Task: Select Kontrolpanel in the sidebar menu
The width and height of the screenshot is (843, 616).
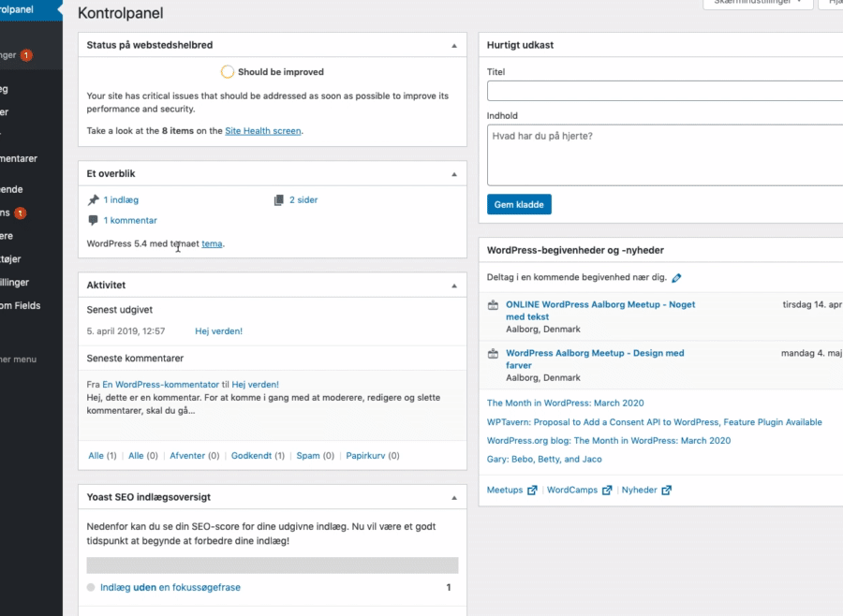Action: click(28, 11)
